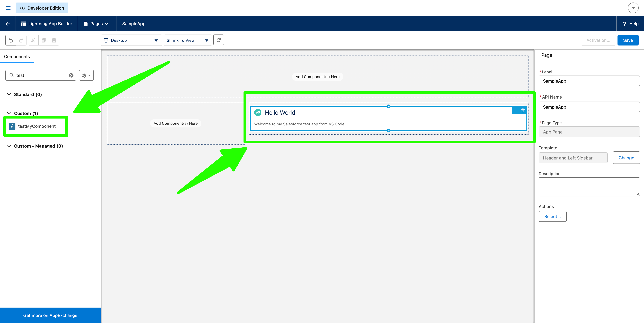Select the Hello World component

point(389,118)
